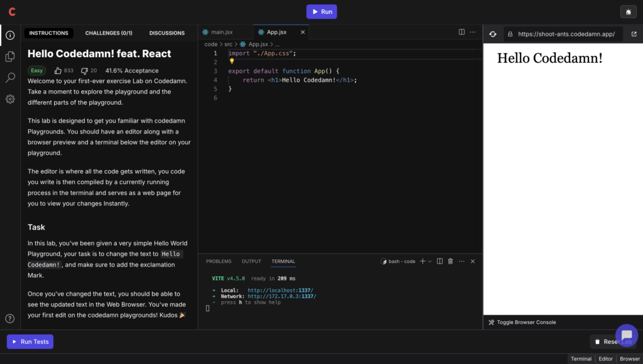Screen dimensions: 643x364
Task: Select the search icon in left sidebar
Action: click(9, 78)
